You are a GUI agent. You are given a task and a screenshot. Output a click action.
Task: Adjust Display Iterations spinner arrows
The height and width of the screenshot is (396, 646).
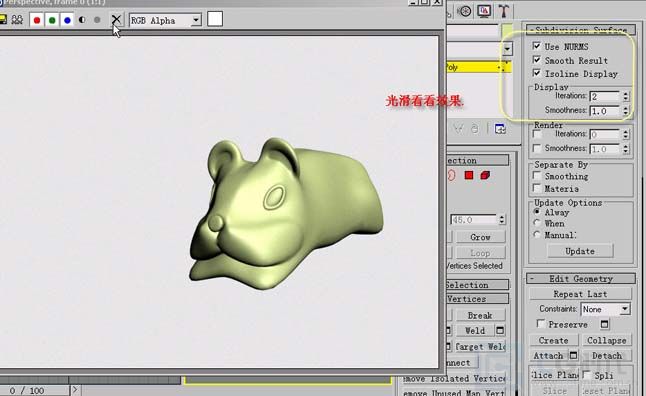tap(626, 96)
